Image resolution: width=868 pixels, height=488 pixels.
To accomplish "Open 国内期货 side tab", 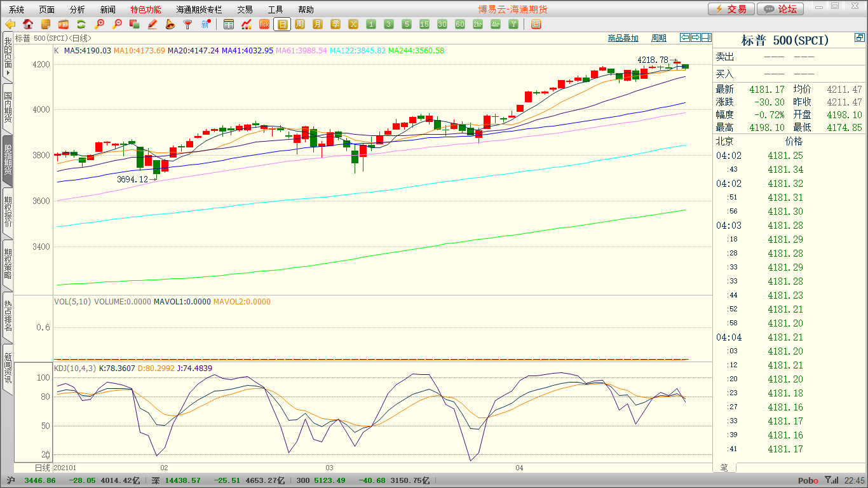I will tap(8, 107).
